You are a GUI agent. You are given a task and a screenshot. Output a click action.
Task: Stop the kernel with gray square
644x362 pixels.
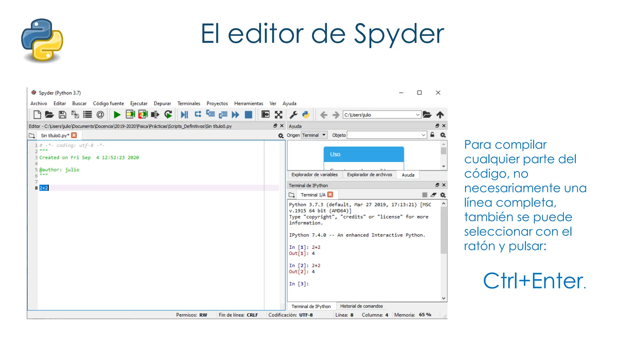[425, 195]
